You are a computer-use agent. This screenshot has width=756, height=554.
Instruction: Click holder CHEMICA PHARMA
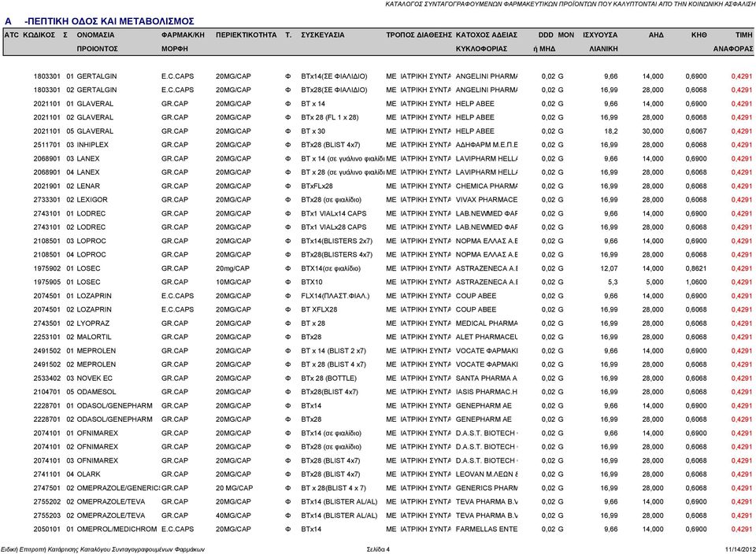(x=487, y=186)
